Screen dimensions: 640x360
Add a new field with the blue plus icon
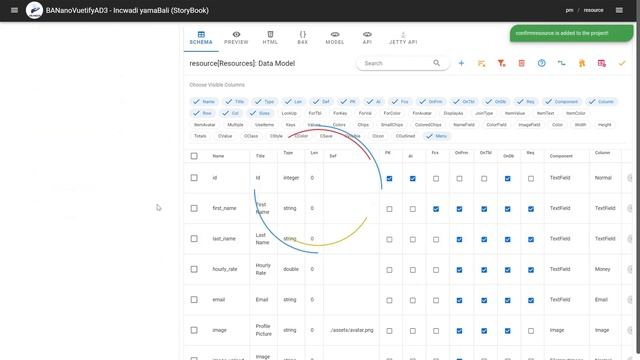pyautogui.click(x=461, y=63)
